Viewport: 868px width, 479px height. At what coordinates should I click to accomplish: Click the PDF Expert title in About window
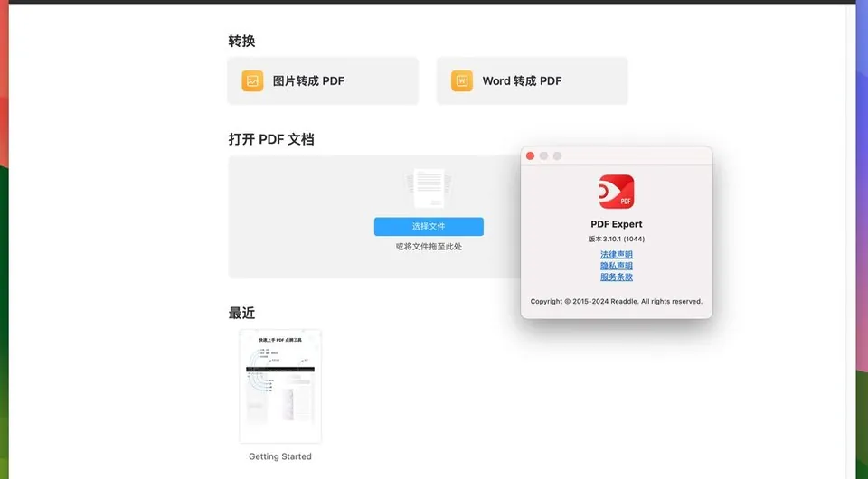[616, 224]
